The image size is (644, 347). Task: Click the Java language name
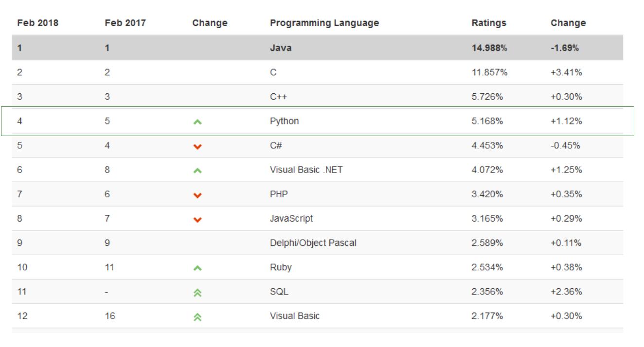[281, 48]
